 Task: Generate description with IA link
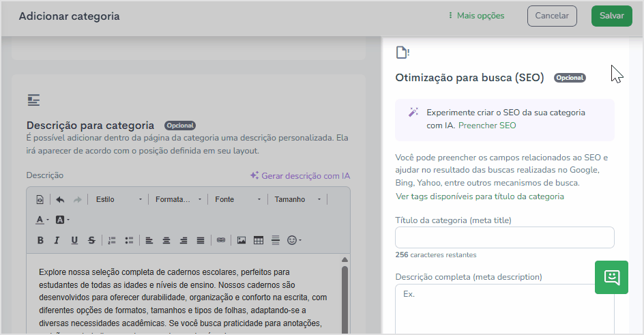point(300,176)
